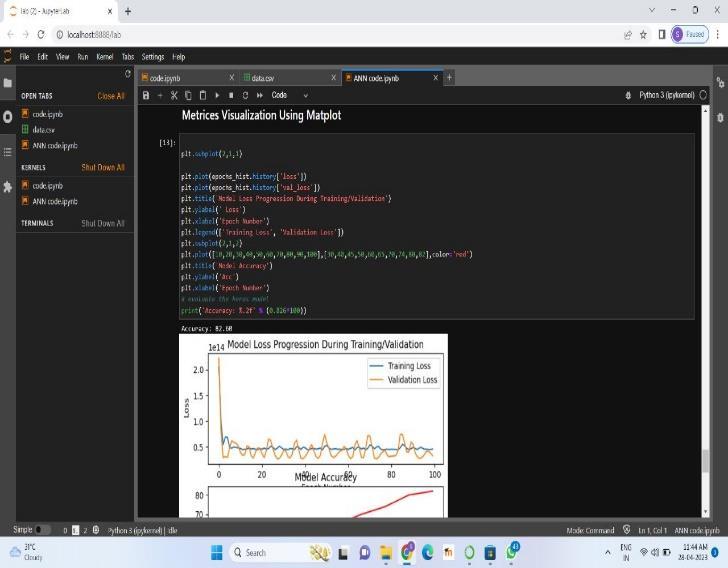Click Ln 1, Col 1 in status bar

[x=652, y=530]
